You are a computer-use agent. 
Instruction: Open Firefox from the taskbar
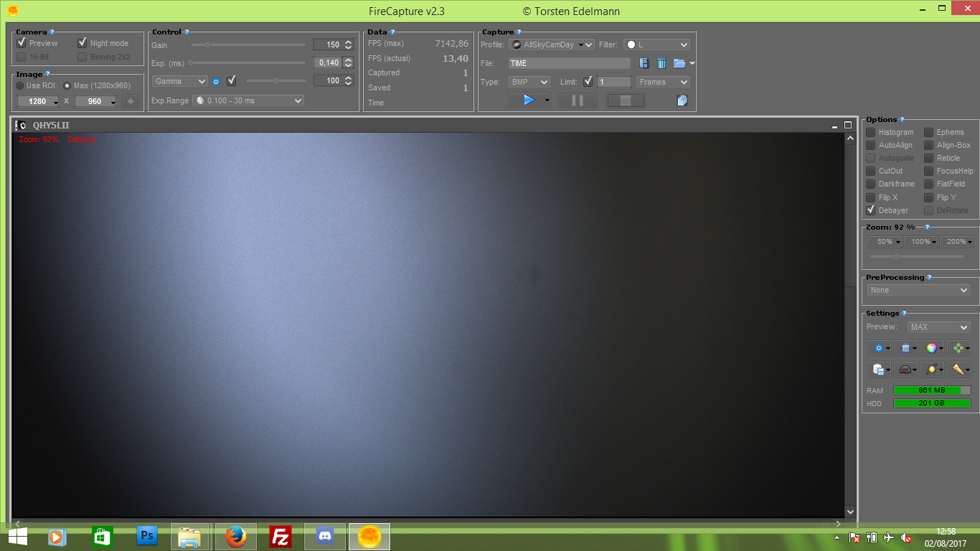point(235,537)
